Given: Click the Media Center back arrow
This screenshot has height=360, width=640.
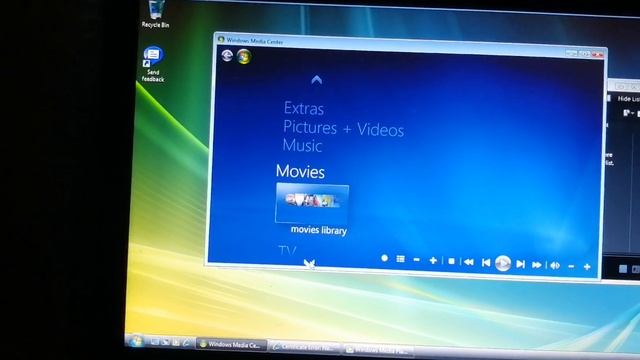Looking at the screenshot, I should (x=227, y=55).
